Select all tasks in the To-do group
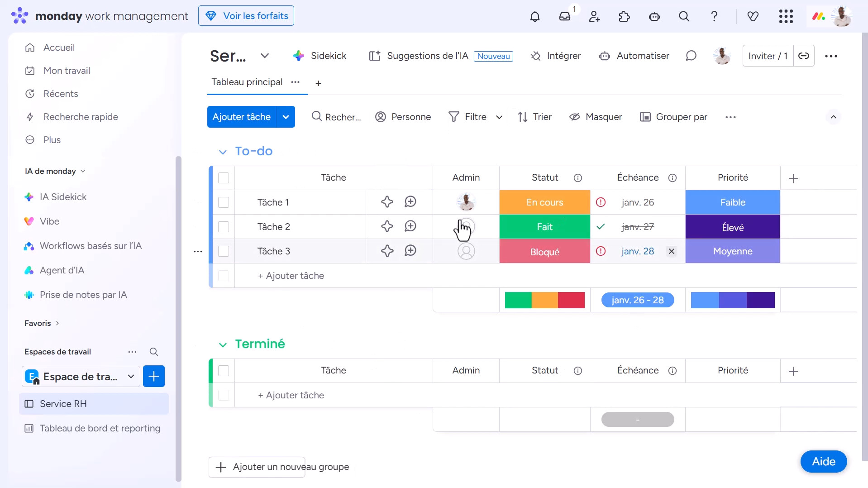 click(x=224, y=178)
